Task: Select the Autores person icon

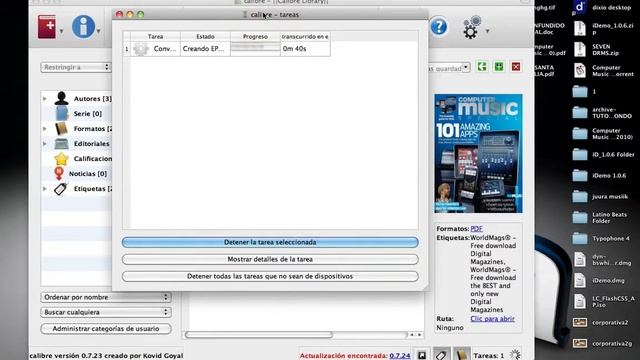Action: click(62, 98)
